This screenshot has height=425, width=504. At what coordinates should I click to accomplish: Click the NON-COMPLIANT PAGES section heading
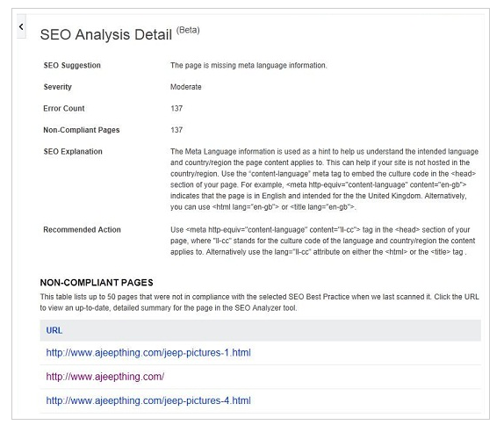coord(97,283)
